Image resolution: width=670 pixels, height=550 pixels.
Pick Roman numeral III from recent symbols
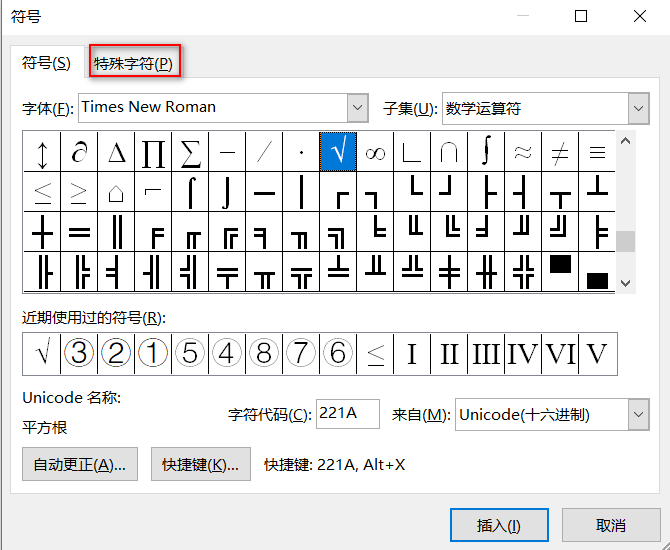486,353
